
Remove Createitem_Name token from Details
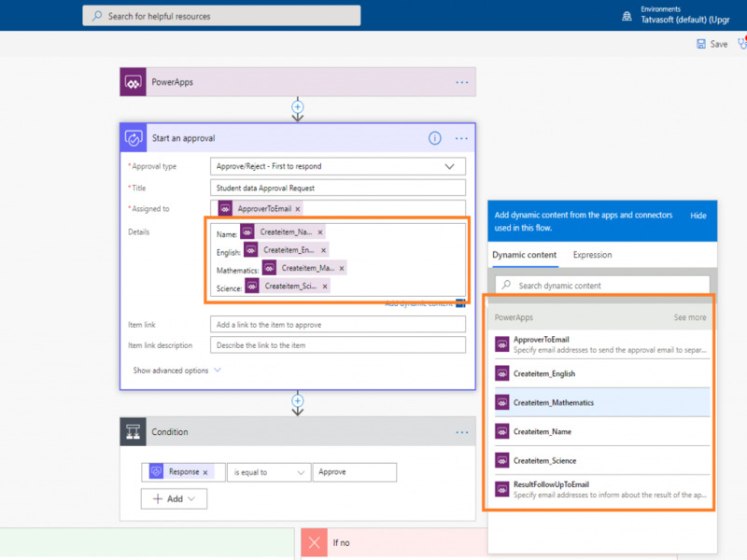(320, 232)
